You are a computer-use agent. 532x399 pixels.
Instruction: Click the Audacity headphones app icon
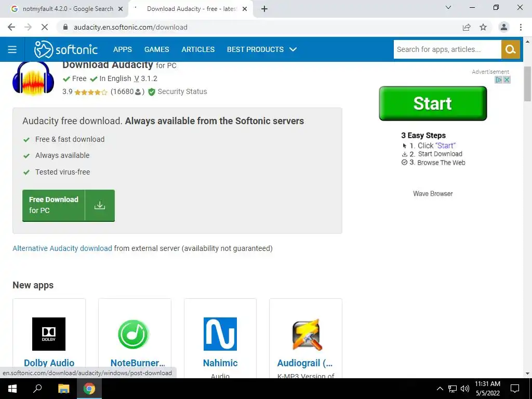pyautogui.click(x=33, y=78)
